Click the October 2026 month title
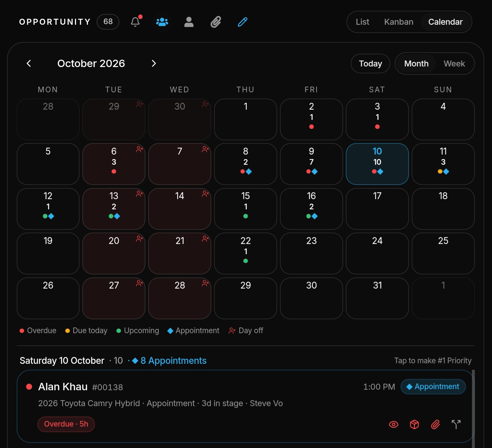This screenshot has width=492, height=448. coord(91,63)
